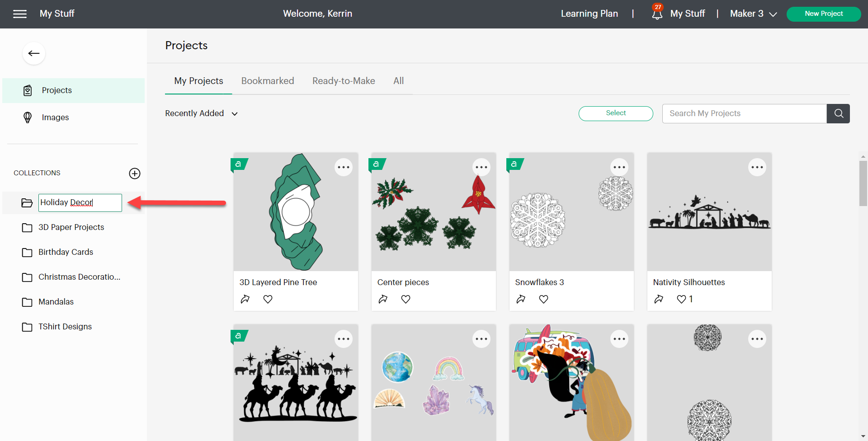Select the Images section in the sidebar
The width and height of the screenshot is (868, 441).
[x=55, y=117]
